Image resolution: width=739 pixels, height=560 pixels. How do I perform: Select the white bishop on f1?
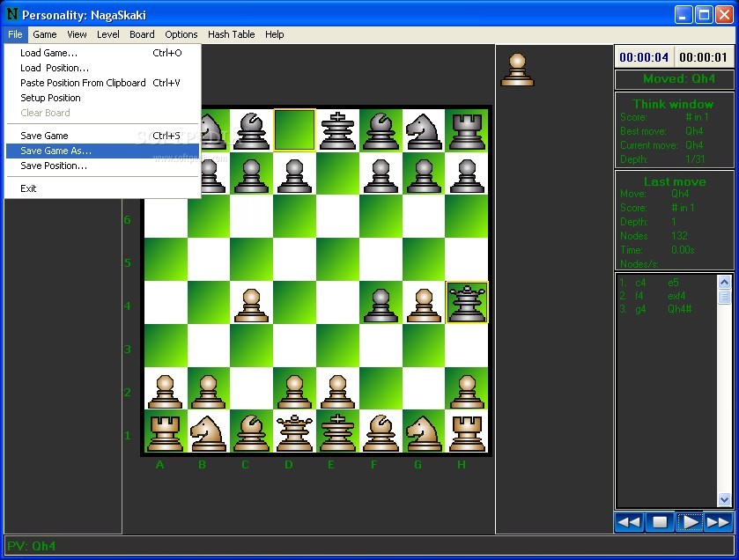381,432
